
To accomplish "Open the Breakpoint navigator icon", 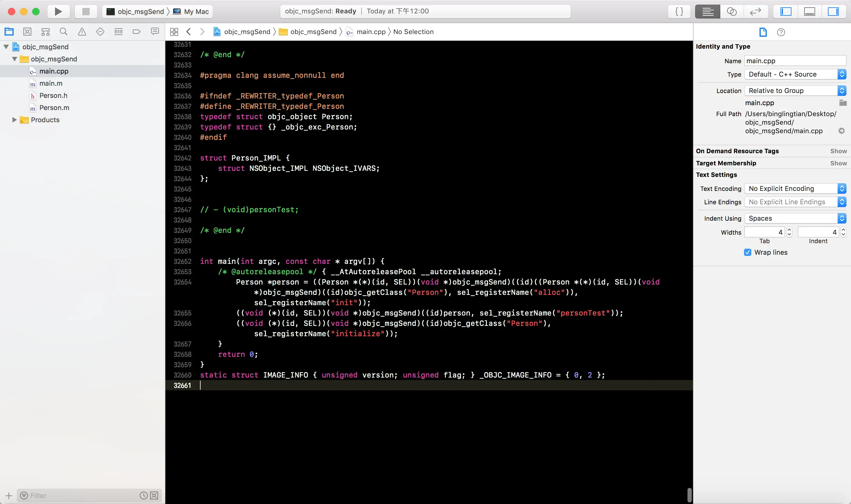I will [x=136, y=32].
